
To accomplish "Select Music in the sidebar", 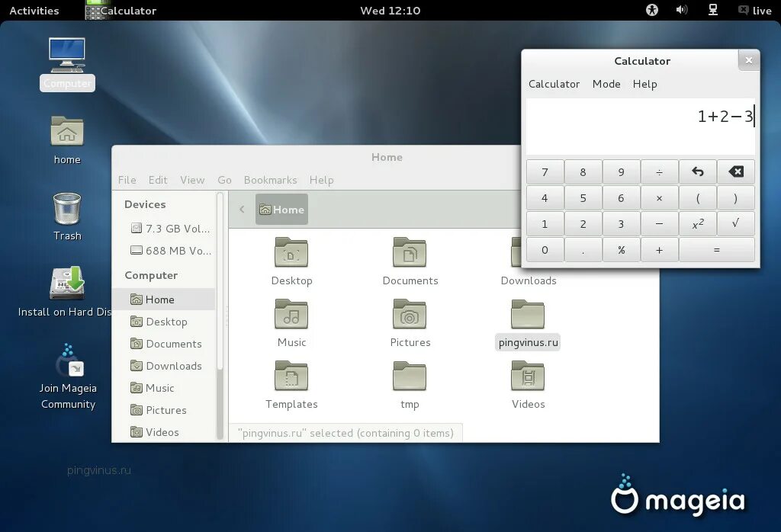I will click(164, 388).
